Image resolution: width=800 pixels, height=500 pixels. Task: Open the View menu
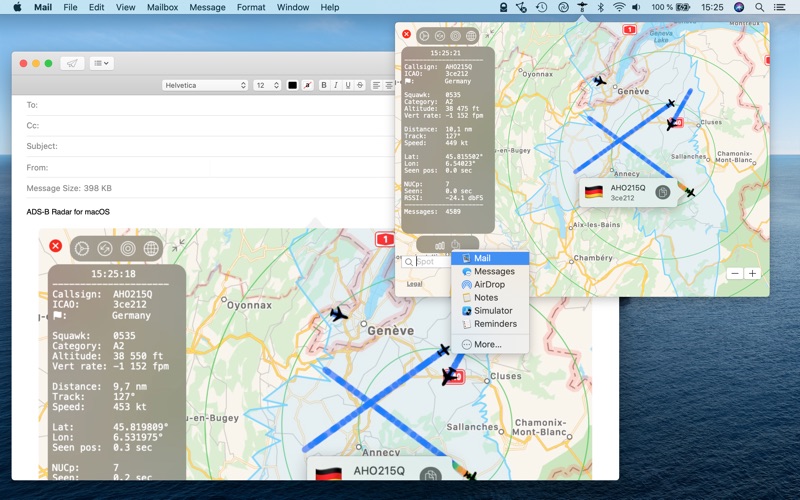(x=125, y=7)
